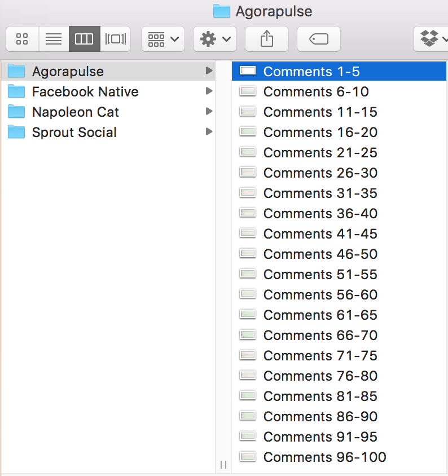Select column view mode
This screenshot has width=448, height=476.
pyautogui.click(x=84, y=39)
